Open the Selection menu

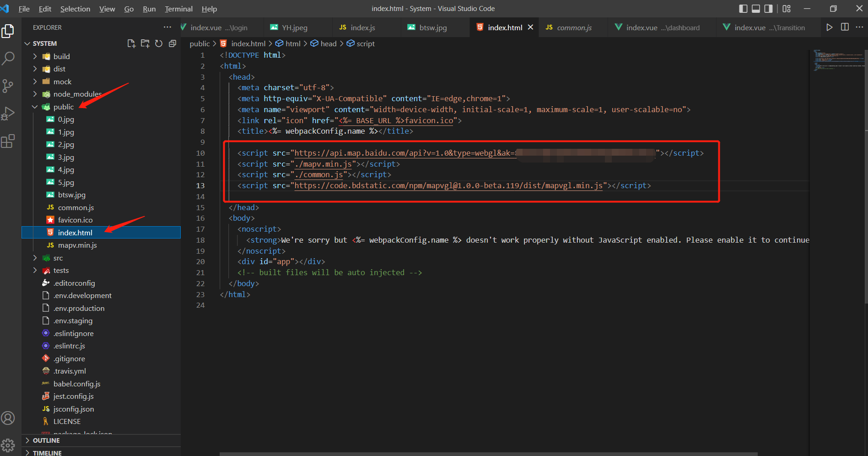[x=75, y=9]
